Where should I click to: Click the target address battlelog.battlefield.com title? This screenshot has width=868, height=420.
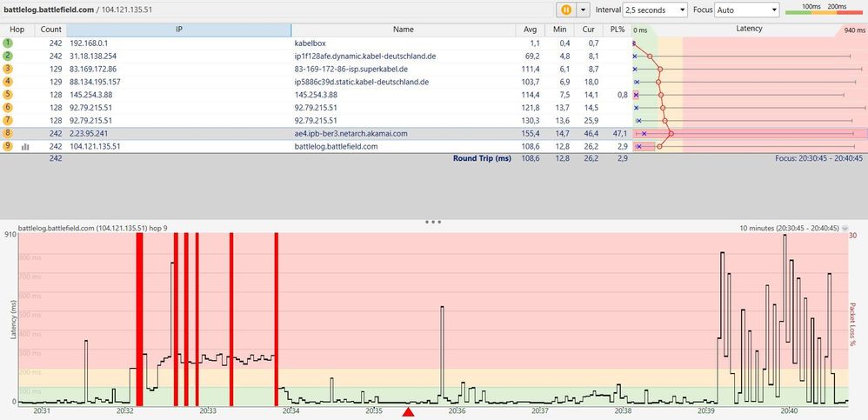pos(49,10)
